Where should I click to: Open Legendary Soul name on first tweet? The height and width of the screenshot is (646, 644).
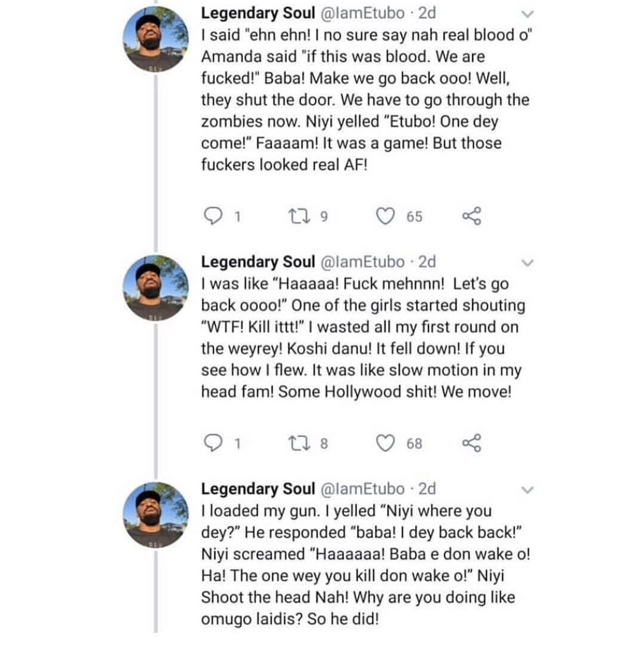(x=258, y=13)
